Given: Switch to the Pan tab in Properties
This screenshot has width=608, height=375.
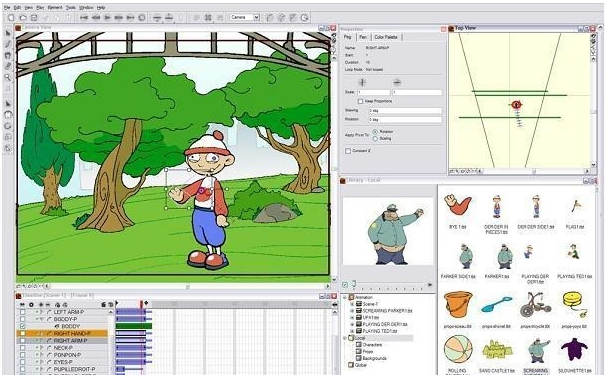Looking at the screenshot, I should (x=363, y=37).
